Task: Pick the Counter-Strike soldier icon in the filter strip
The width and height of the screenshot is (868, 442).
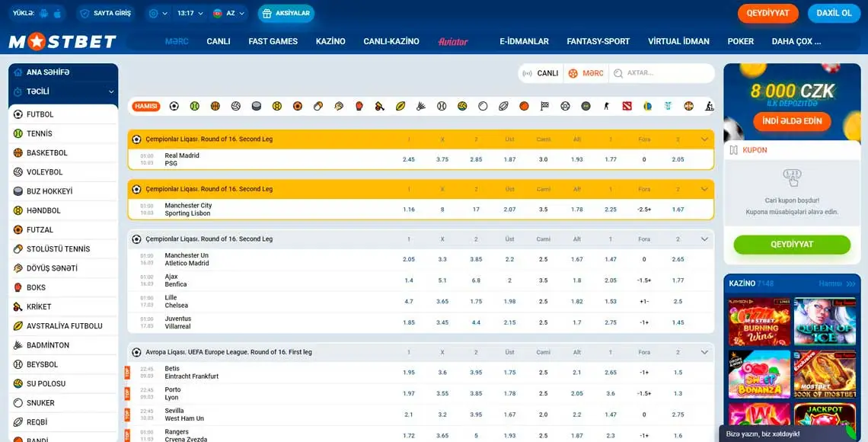Action: (606, 106)
